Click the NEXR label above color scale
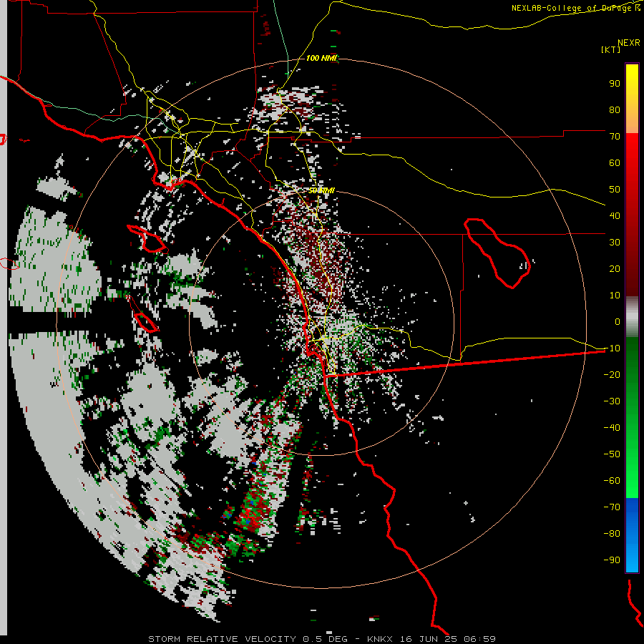Screen dimensions: 644x644 629,43
